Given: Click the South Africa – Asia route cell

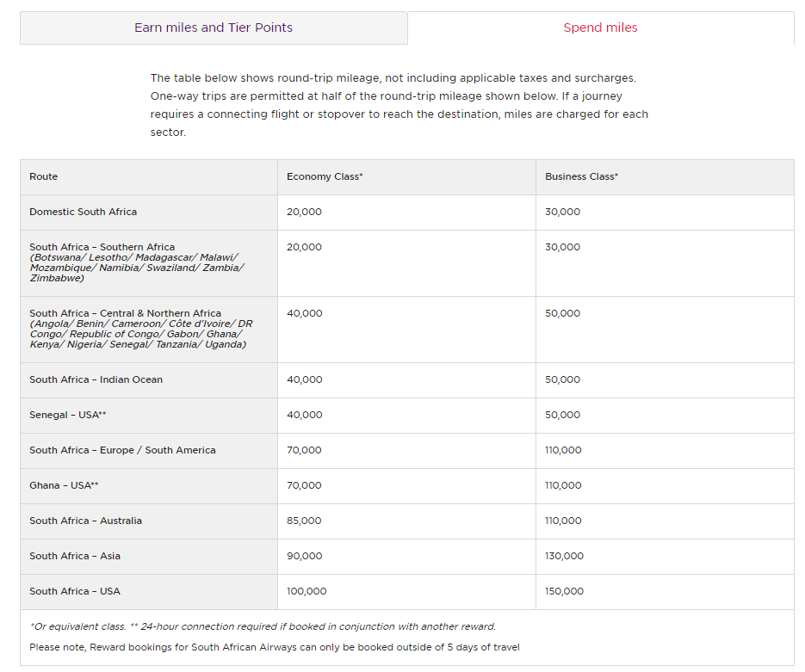Looking at the screenshot, I should pos(75,556).
